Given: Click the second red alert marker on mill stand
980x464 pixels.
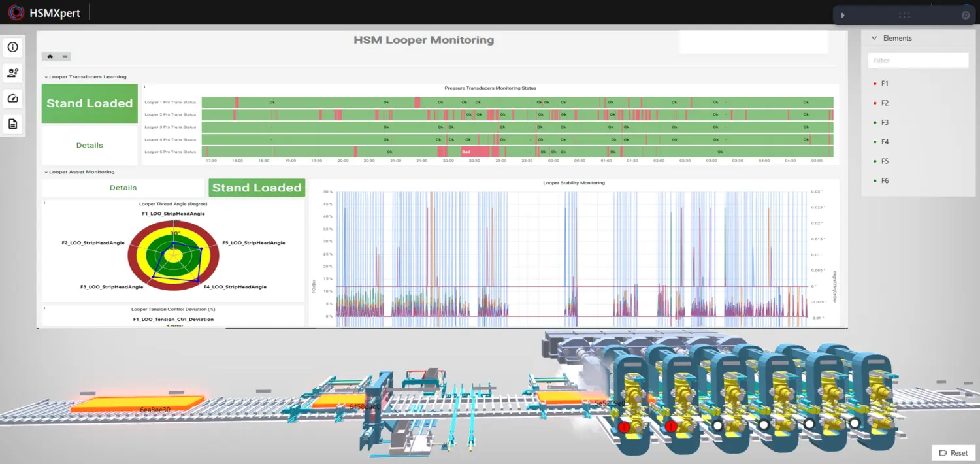Looking at the screenshot, I should [x=671, y=426].
